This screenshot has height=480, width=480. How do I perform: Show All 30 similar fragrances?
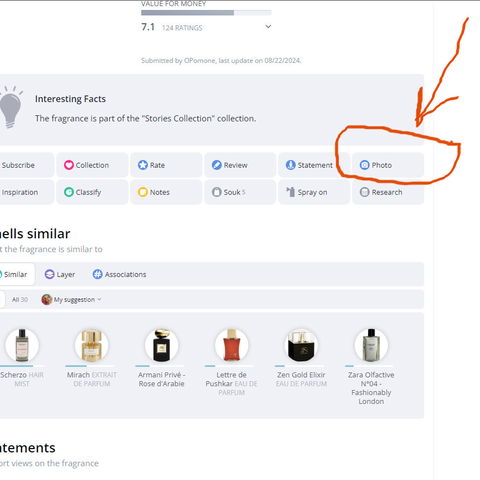pyautogui.click(x=20, y=300)
